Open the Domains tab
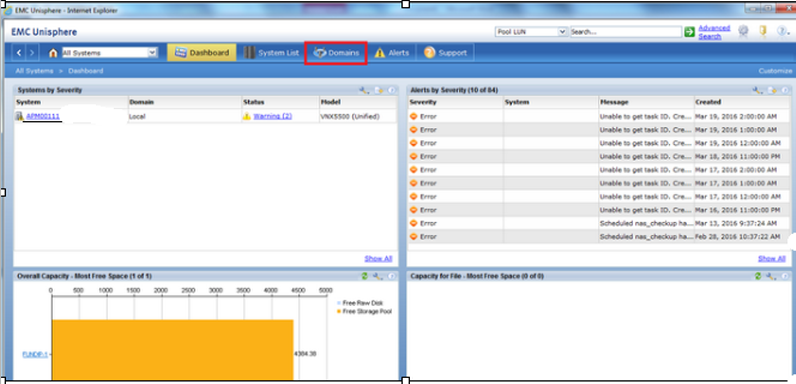Image resolution: width=796 pixels, height=384 pixels. [x=336, y=53]
